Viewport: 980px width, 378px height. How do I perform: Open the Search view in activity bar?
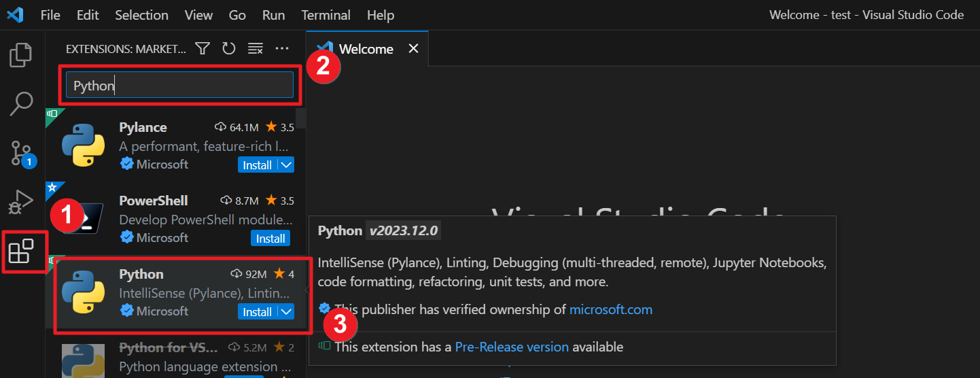pyautogui.click(x=21, y=104)
